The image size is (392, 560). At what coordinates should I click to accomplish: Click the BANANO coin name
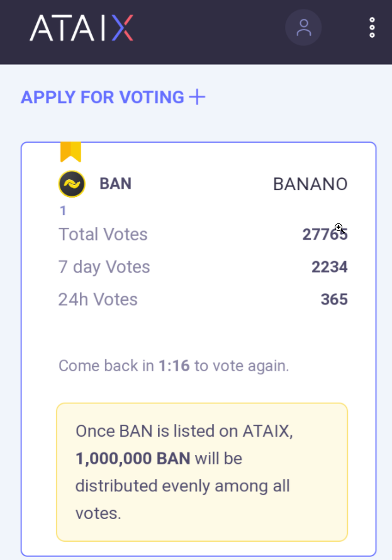[x=310, y=184]
